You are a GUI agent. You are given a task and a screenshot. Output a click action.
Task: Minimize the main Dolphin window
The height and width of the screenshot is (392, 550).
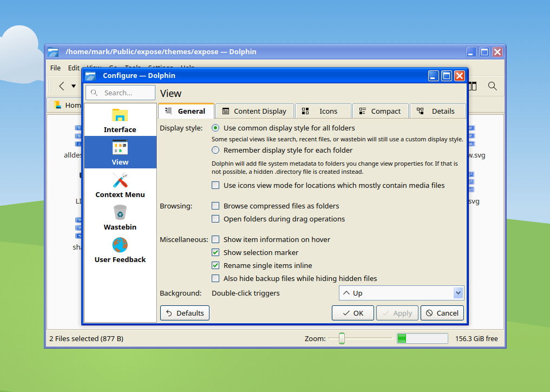pyautogui.click(x=471, y=53)
